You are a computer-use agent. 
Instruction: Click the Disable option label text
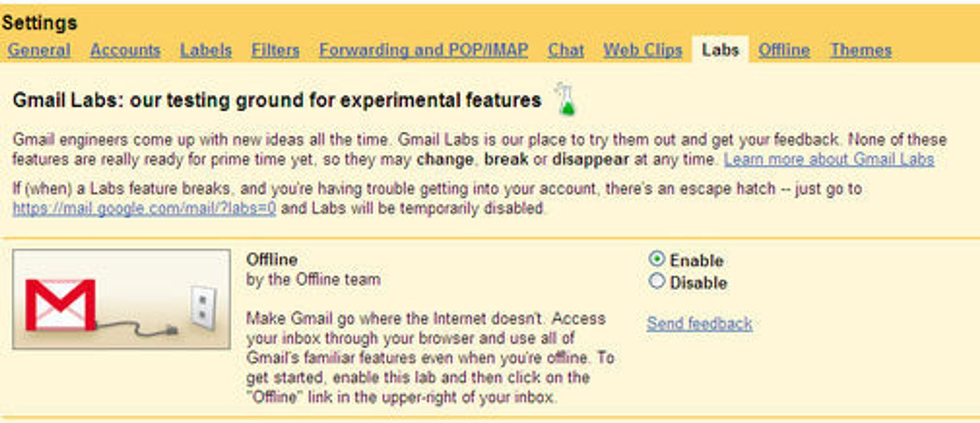pyautogui.click(x=698, y=283)
